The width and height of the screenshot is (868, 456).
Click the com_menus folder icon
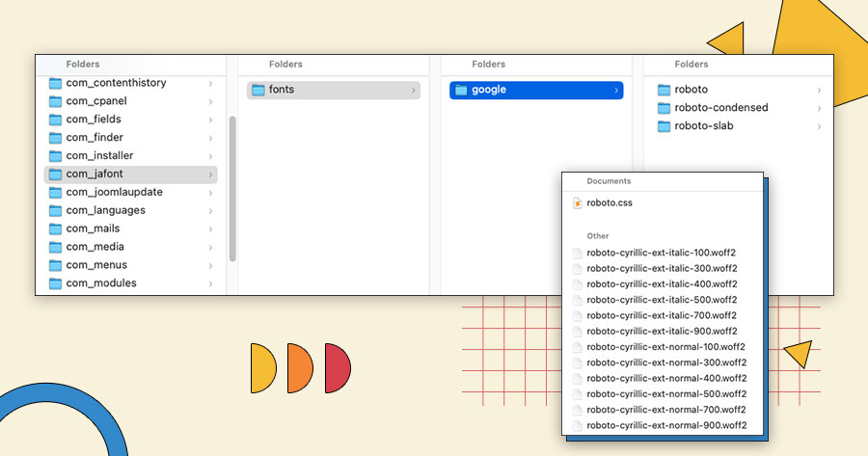(x=55, y=266)
